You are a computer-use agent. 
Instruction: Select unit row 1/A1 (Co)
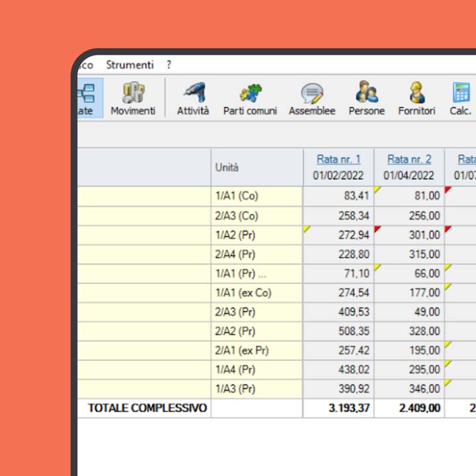coord(257,196)
